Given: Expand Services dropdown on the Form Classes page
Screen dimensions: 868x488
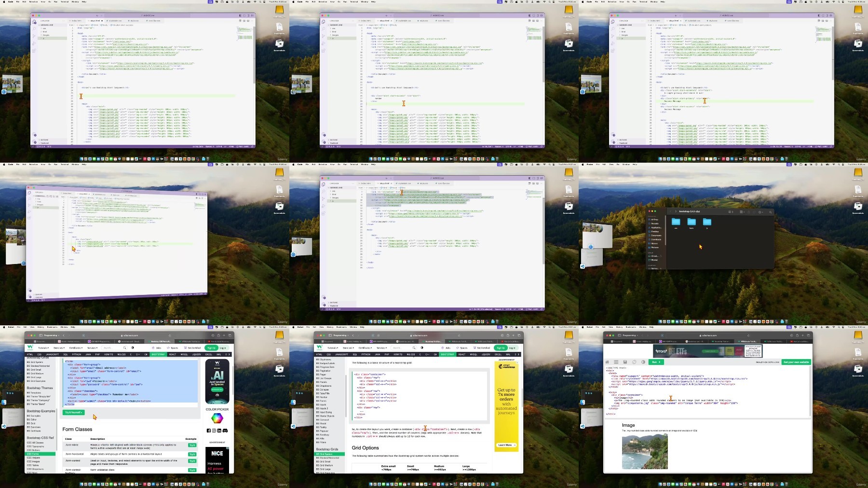Looking at the screenshot, I should click(x=92, y=348).
